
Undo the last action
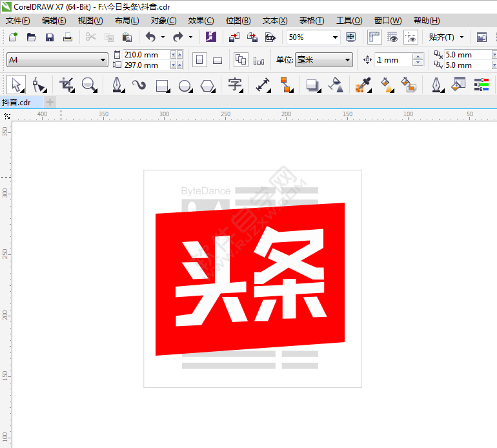click(150, 37)
